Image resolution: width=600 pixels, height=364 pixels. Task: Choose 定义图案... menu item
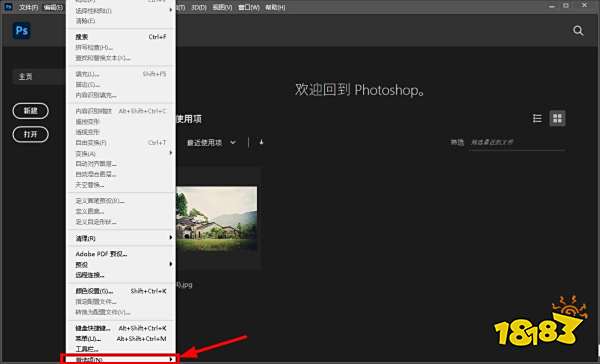(121, 211)
